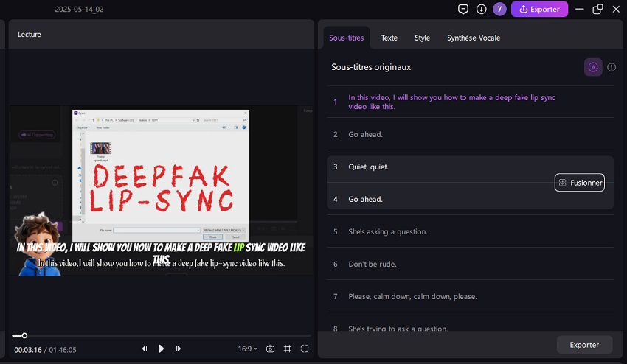Take a snapshot with the camera icon
Viewport: 627px width, 364px height.
[271, 349]
